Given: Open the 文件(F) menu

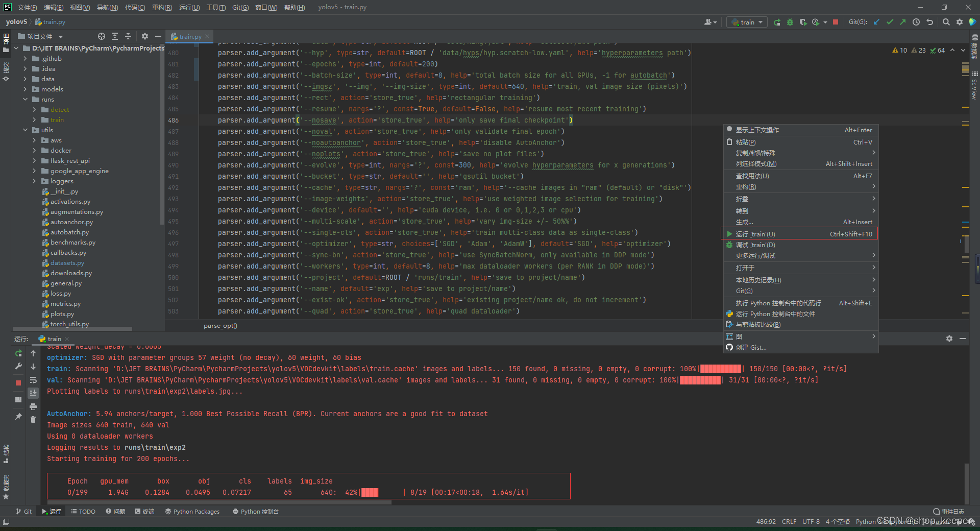Looking at the screenshot, I should click(x=27, y=7).
